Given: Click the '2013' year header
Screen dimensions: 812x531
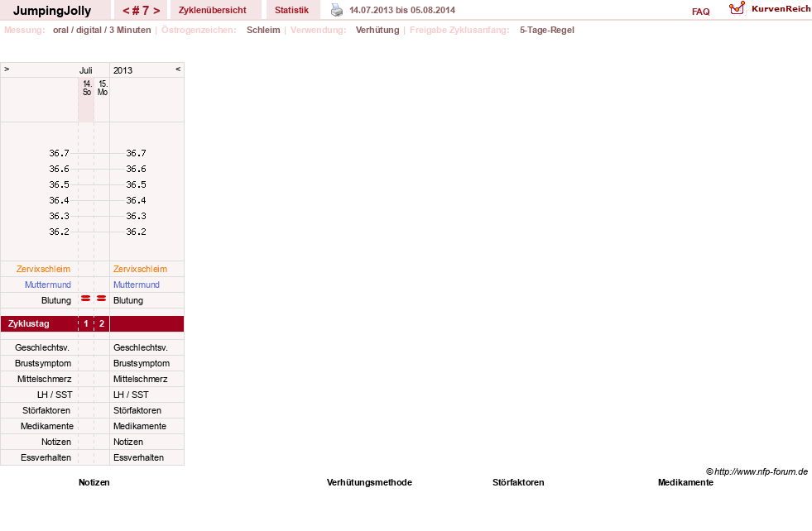Looking at the screenshot, I should (x=123, y=70).
